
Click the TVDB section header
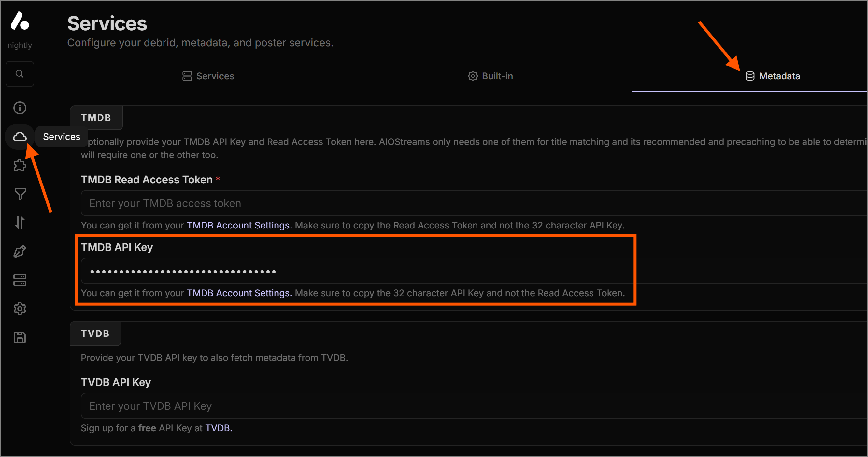click(95, 333)
